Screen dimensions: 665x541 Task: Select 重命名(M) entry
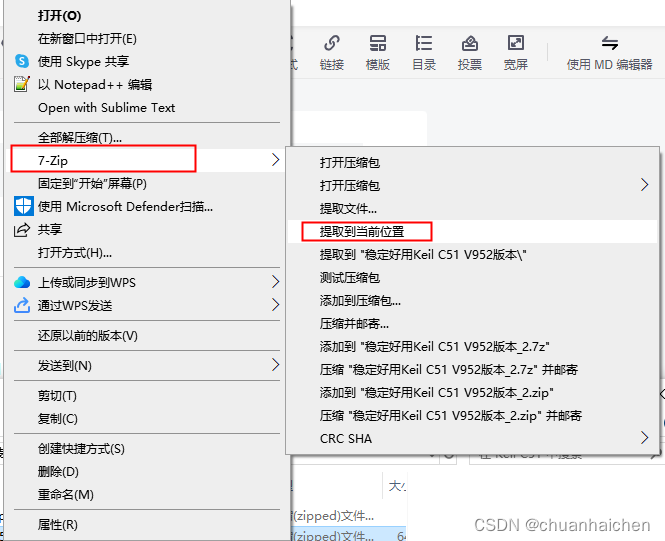click(65, 494)
